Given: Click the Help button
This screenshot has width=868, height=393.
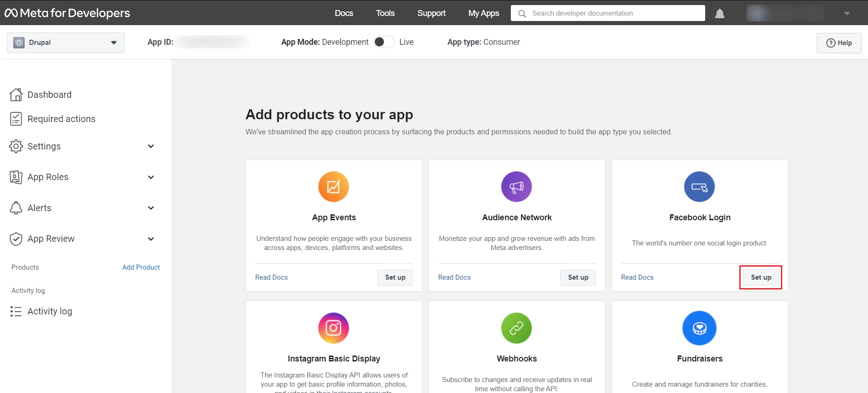Looking at the screenshot, I should (x=839, y=43).
